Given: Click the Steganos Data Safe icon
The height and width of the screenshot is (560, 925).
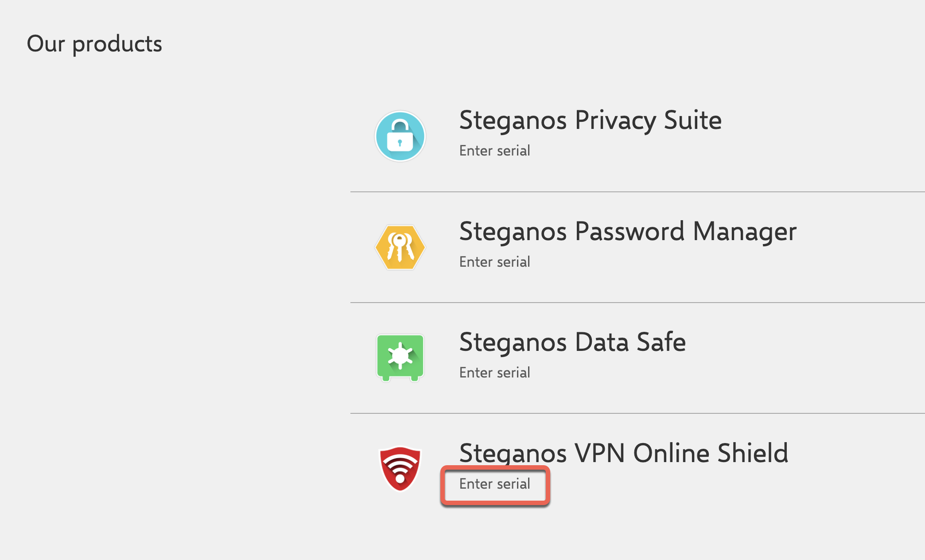Looking at the screenshot, I should [x=400, y=358].
